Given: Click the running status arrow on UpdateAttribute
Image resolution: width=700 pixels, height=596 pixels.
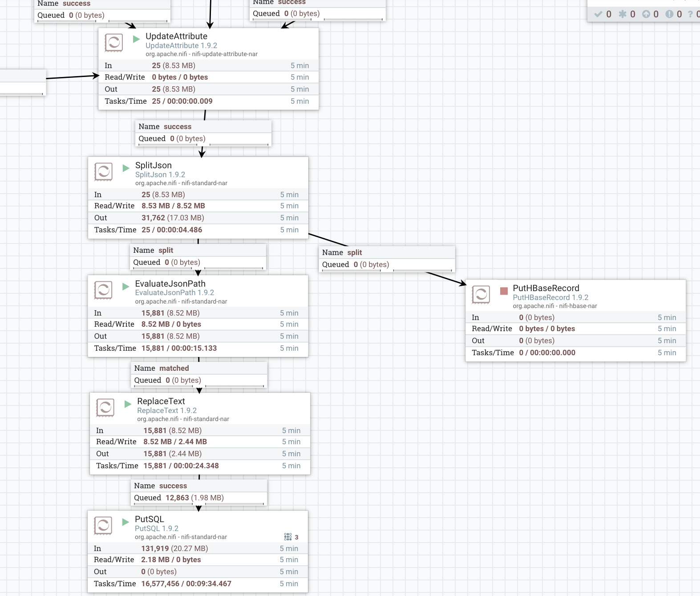Looking at the screenshot, I should point(137,39).
